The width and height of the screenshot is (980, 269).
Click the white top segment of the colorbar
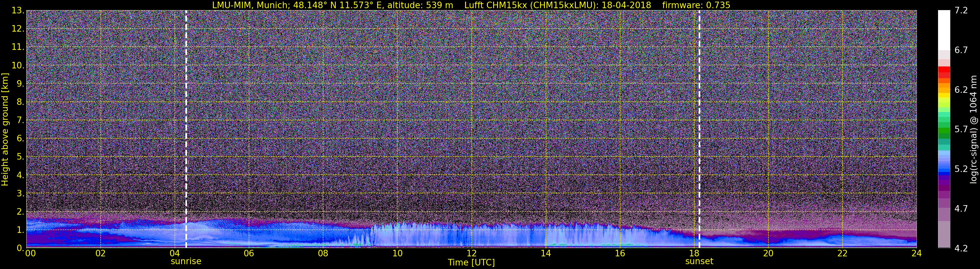click(944, 30)
